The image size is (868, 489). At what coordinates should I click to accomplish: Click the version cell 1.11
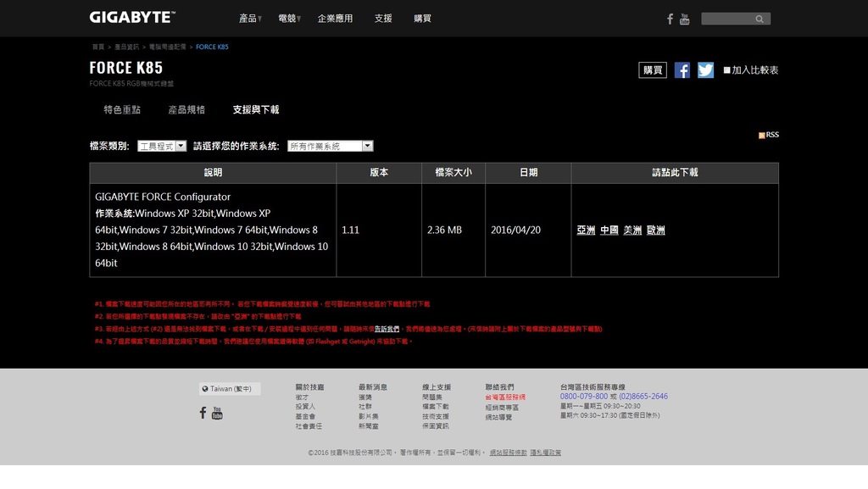350,231
